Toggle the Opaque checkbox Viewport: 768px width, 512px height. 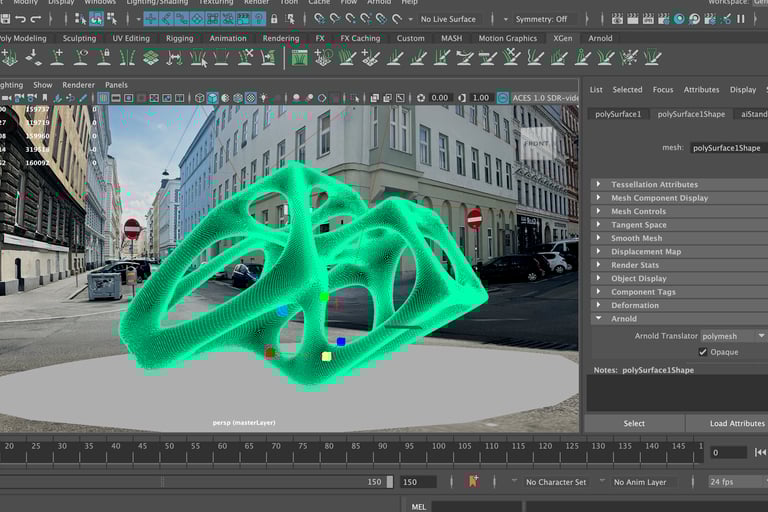[703, 352]
